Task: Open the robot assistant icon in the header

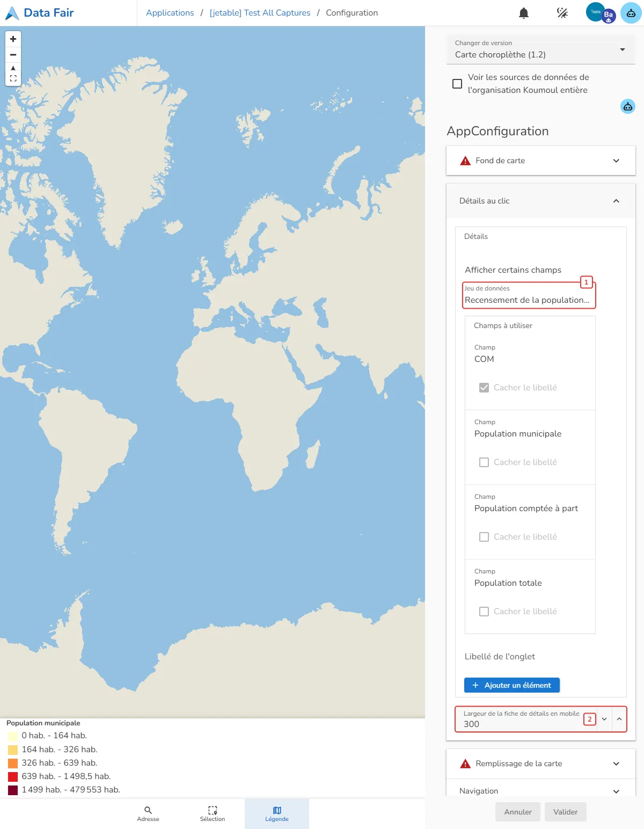Action: [631, 13]
